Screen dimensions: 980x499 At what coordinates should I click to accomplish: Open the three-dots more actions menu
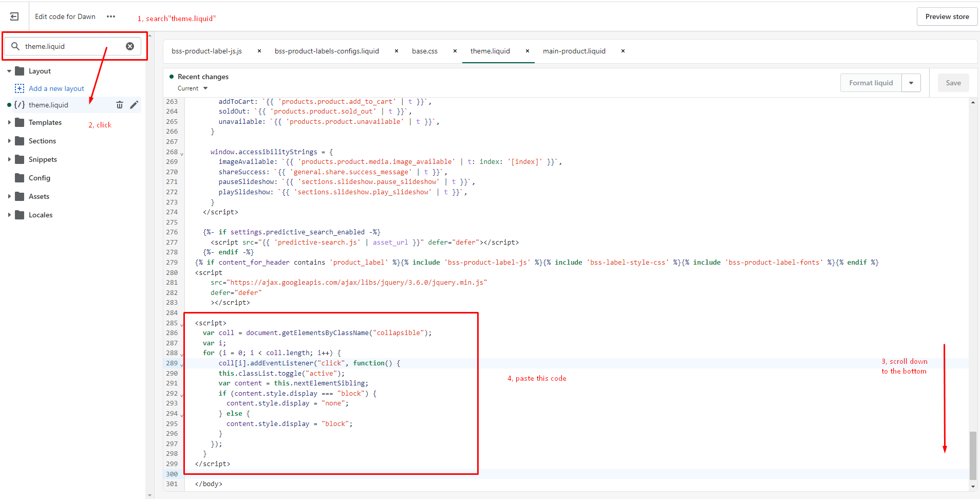point(111,16)
